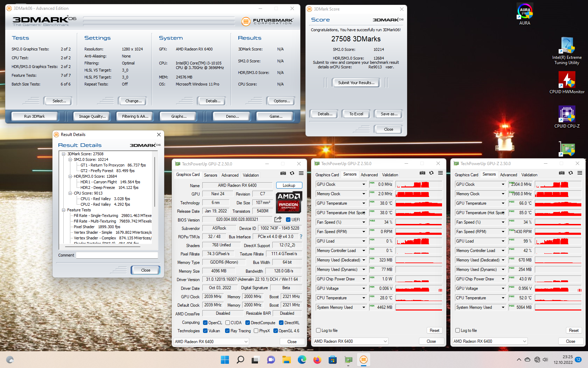The image size is (588, 368).
Task: Open Validation tab in GPU-Z window showing MAX readings
Action: point(529,175)
